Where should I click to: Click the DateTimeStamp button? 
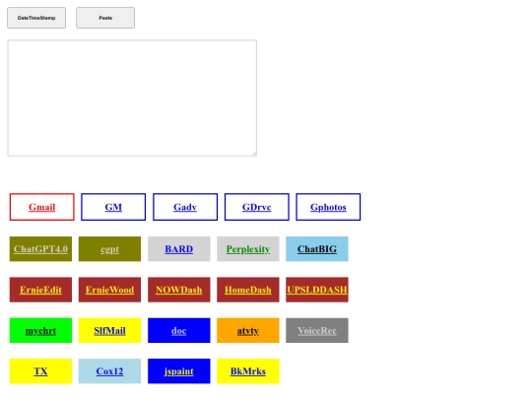click(x=36, y=18)
